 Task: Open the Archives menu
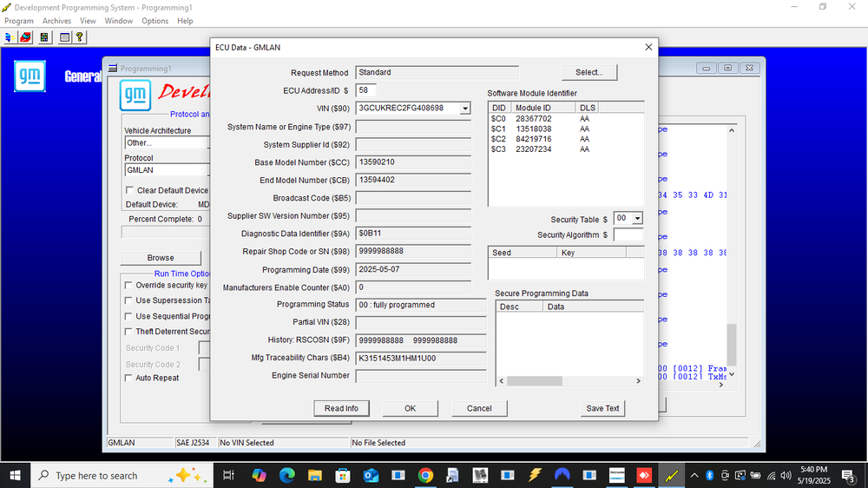[x=56, y=21]
